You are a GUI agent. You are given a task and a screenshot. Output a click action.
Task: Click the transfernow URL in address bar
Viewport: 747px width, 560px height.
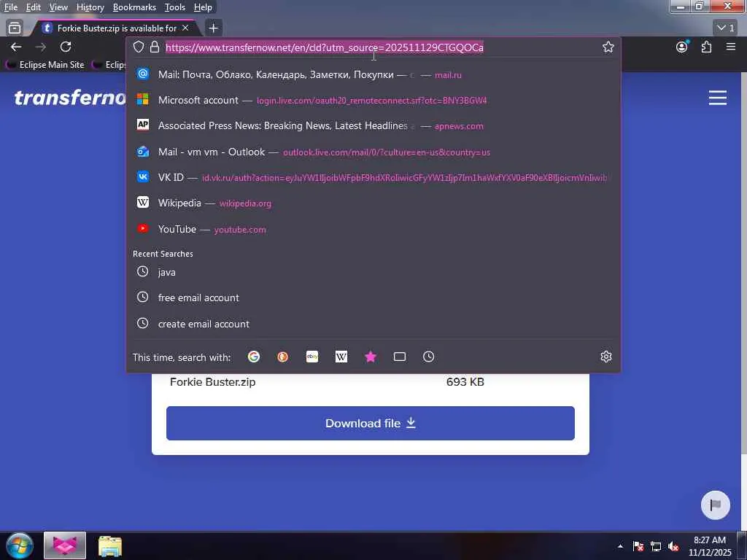click(325, 47)
